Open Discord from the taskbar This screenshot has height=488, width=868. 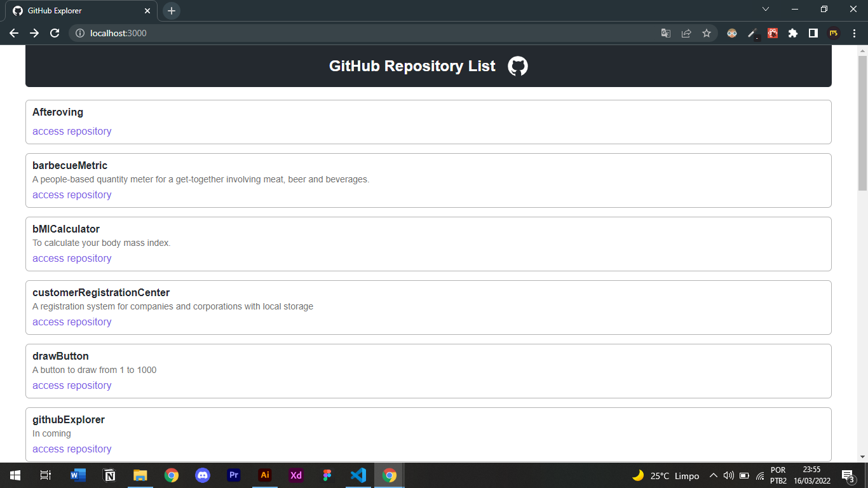(203, 475)
